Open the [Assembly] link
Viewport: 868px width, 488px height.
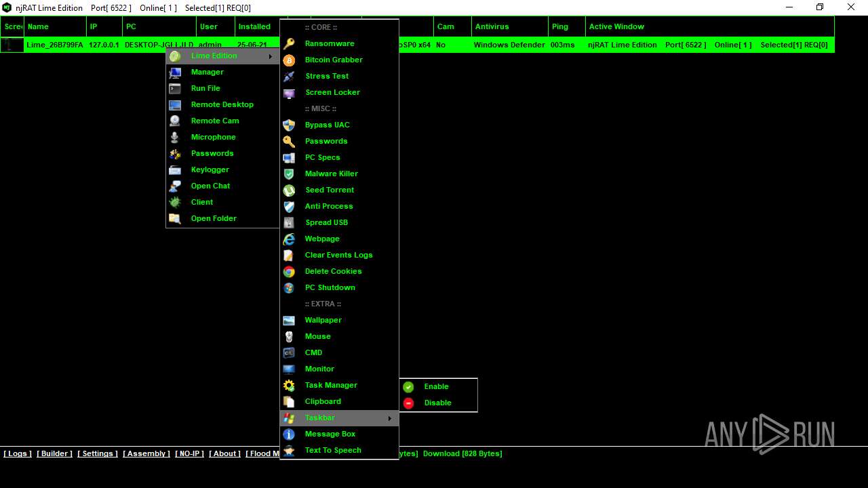pyautogui.click(x=146, y=453)
